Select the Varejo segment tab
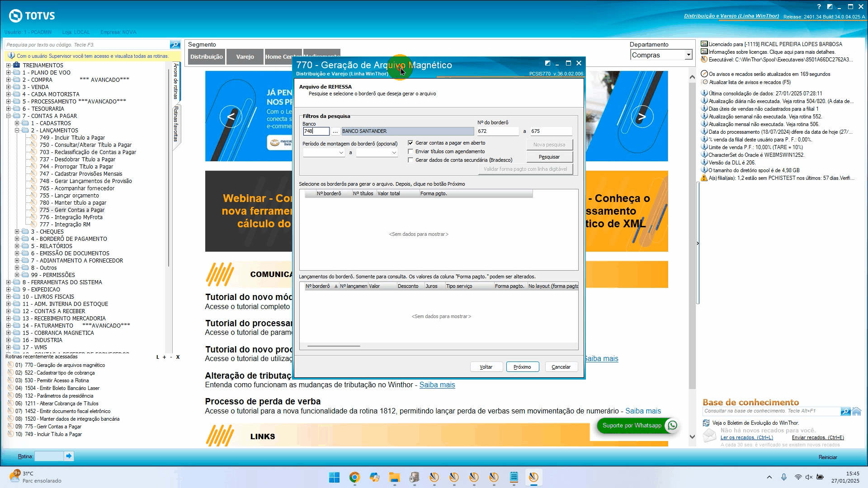The image size is (868, 488). [x=245, y=57]
